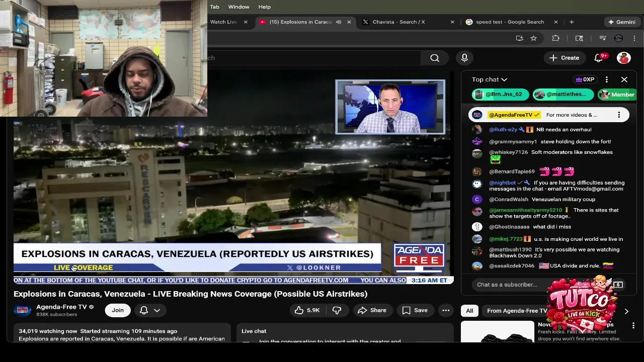The image size is (644, 362).
Task: Open live chat options three-dot menu
Action: pyautogui.click(x=607, y=79)
